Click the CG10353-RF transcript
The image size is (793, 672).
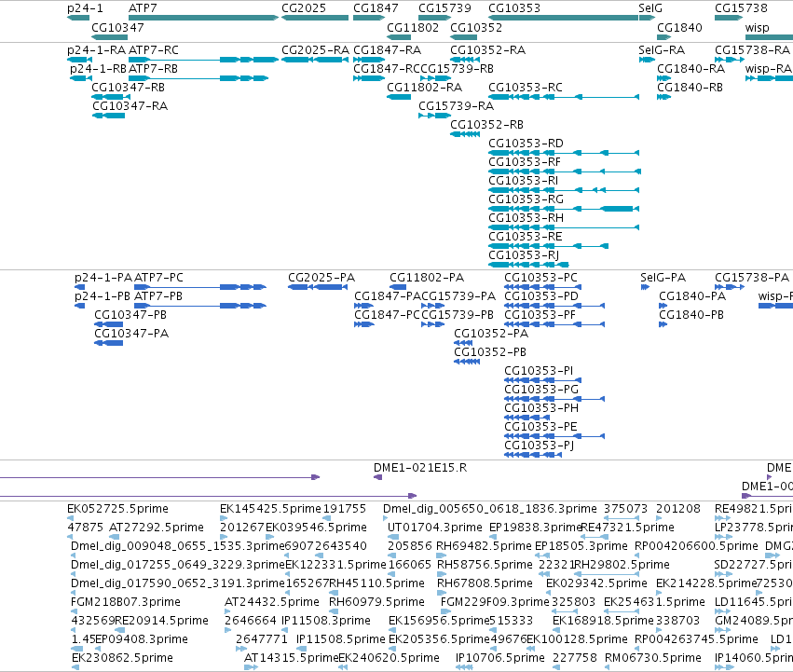pyautogui.click(x=565, y=172)
